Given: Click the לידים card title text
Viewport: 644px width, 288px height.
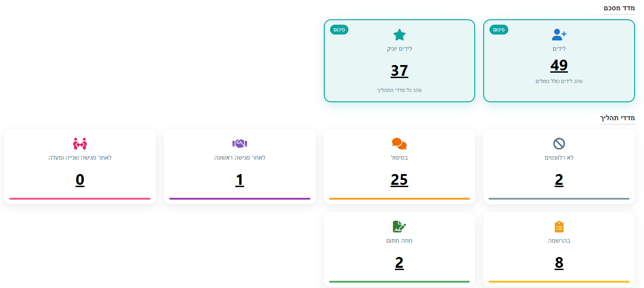Looking at the screenshot, I should tap(559, 48).
